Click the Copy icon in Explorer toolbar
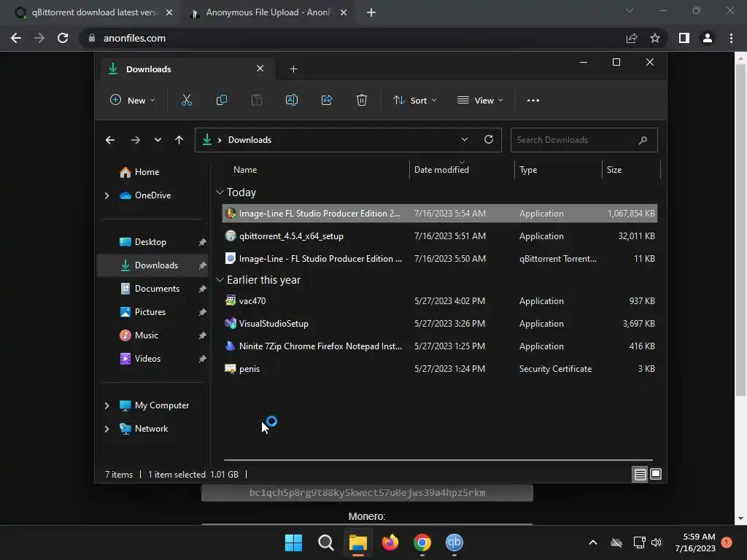The height and width of the screenshot is (560, 747). click(222, 100)
